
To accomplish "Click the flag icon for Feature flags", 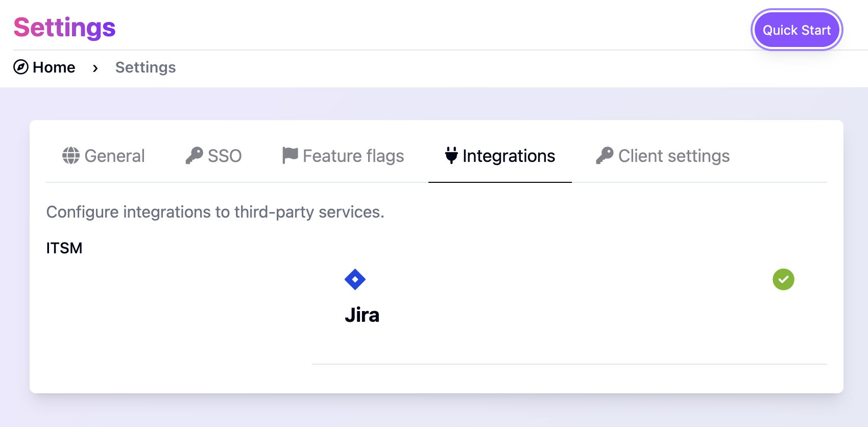I will pos(290,155).
